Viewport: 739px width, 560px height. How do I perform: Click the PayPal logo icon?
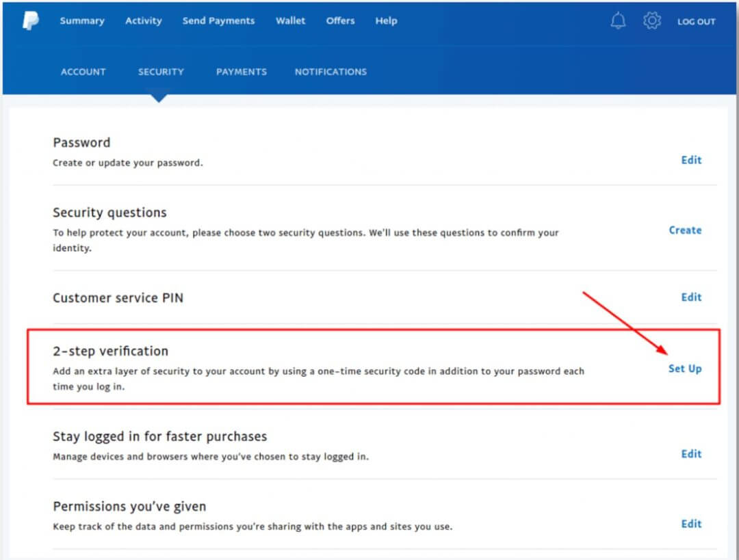30,21
